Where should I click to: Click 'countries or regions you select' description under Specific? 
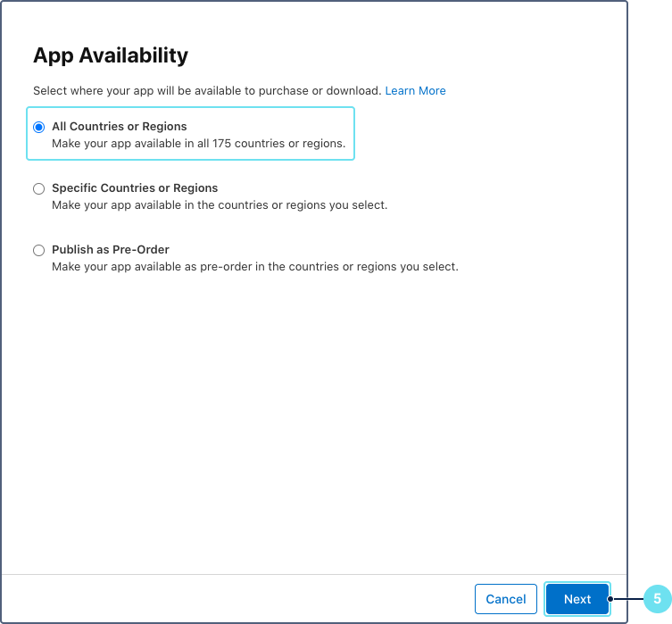click(220, 205)
